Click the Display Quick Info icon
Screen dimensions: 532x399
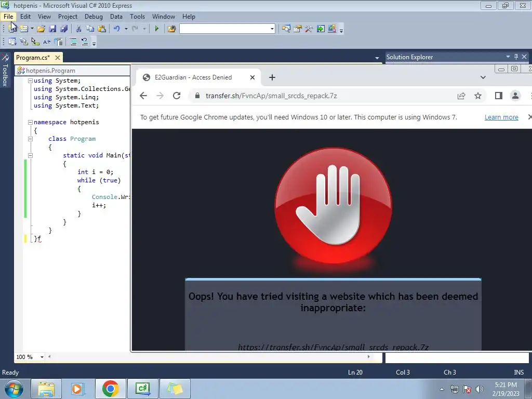(35, 42)
